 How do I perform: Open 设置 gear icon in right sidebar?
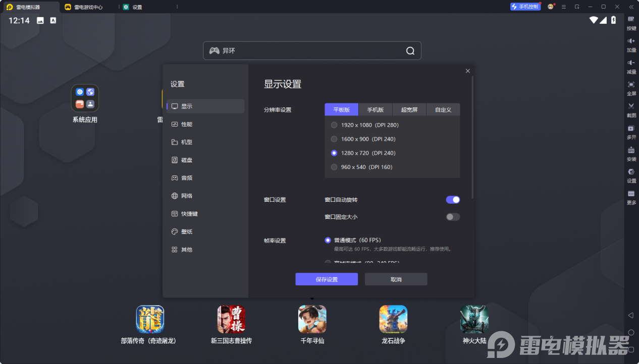[x=631, y=171]
